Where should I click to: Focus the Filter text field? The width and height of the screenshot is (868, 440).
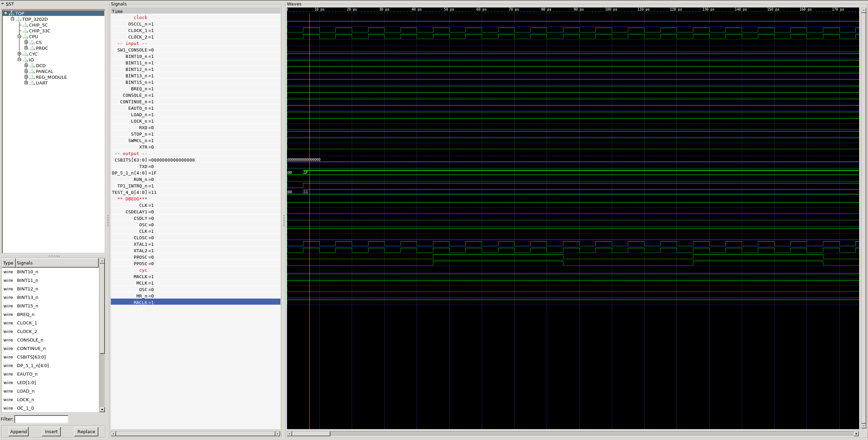pyautogui.click(x=41, y=419)
